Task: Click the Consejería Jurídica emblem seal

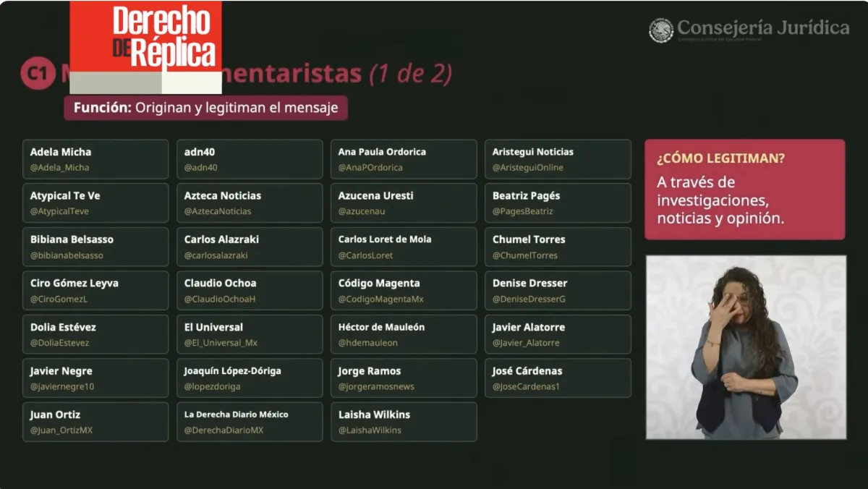Action: pos(661,30)
